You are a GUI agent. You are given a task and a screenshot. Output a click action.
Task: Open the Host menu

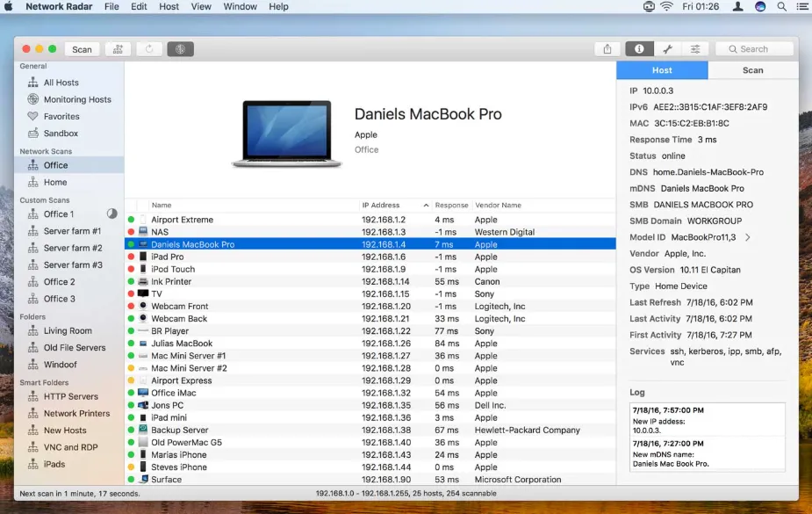point(169,7)
